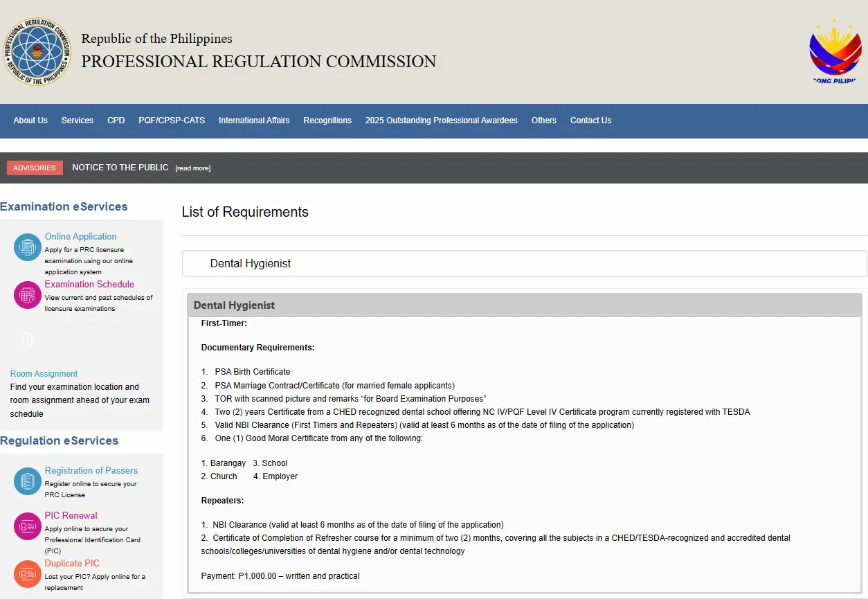Screen dimensions: 868x599
Task: Click the List of Requirements heading
Action: pos(245,213)
